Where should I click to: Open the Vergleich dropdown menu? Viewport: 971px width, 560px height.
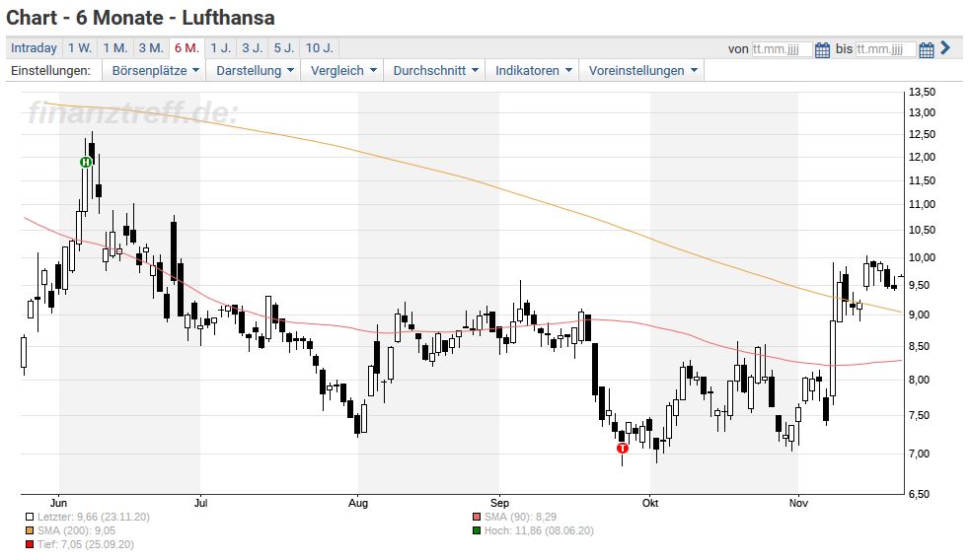click(x=342, y=71)
